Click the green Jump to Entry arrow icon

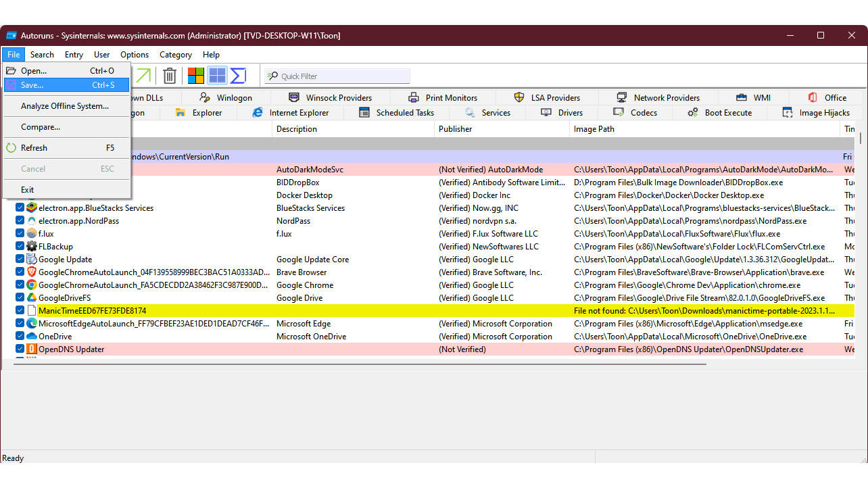coord(143,76)
